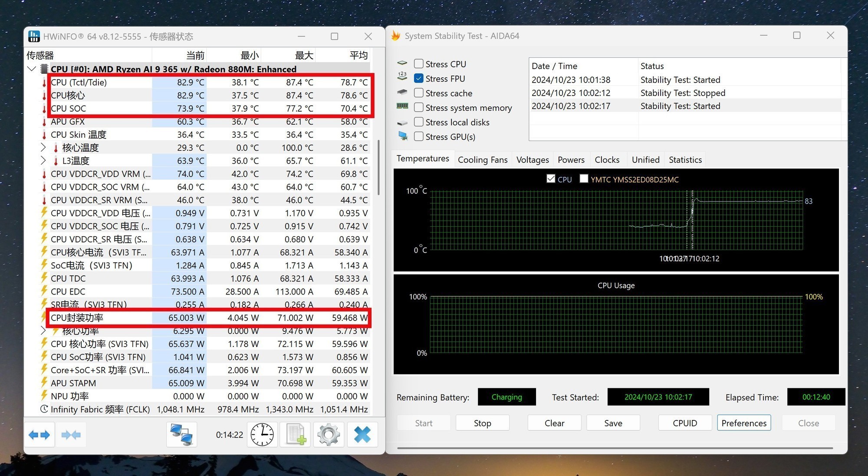The image size is (868, 476).
Task: Select the CPU SOC temperature row
Action: 209,108
